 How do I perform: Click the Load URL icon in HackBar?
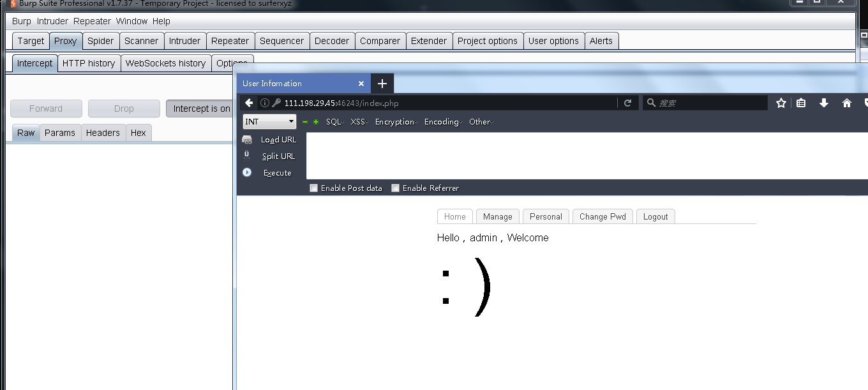[247, 140]
